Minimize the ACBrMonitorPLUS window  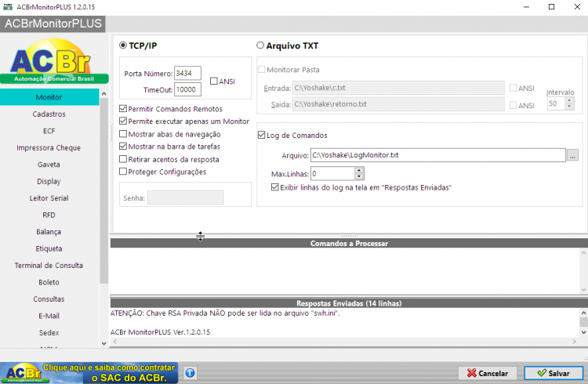tap(526, 7)
